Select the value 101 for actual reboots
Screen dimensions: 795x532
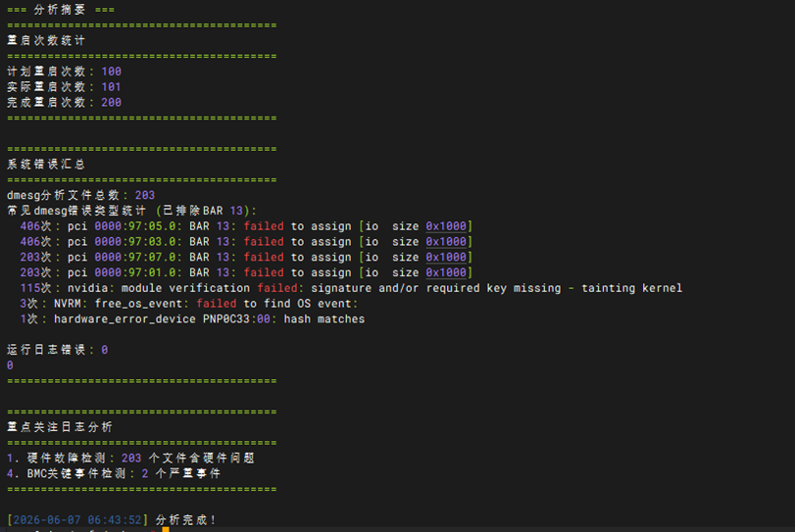[x=112, y=87]
